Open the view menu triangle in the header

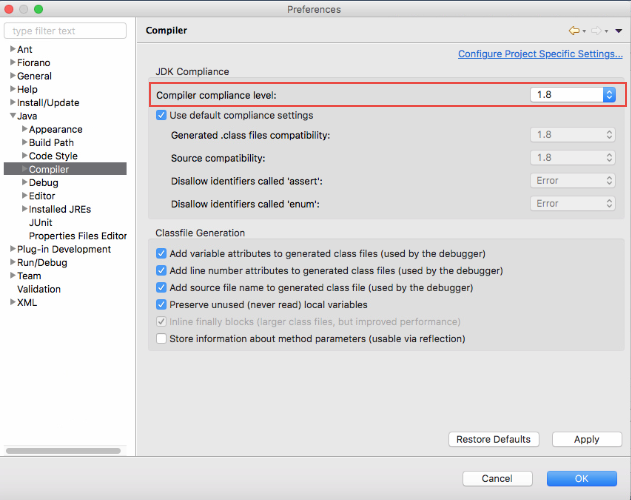click(x=619, y=31)
